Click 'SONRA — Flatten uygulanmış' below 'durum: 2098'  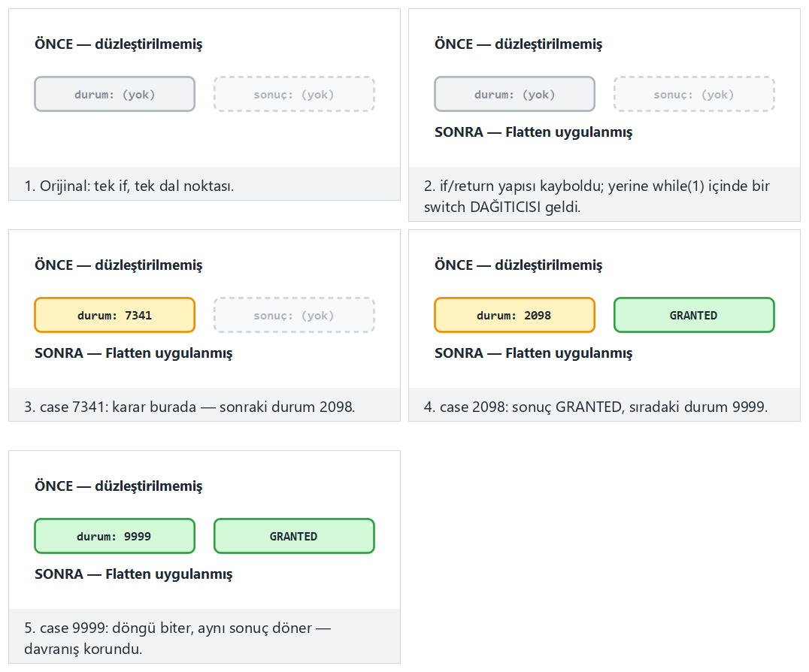tap(533, 353)
